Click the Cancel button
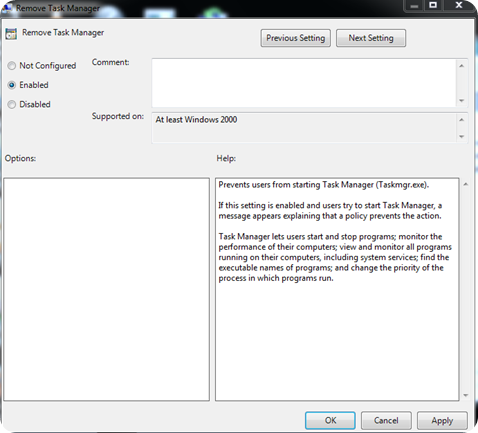 click(386, 420)
